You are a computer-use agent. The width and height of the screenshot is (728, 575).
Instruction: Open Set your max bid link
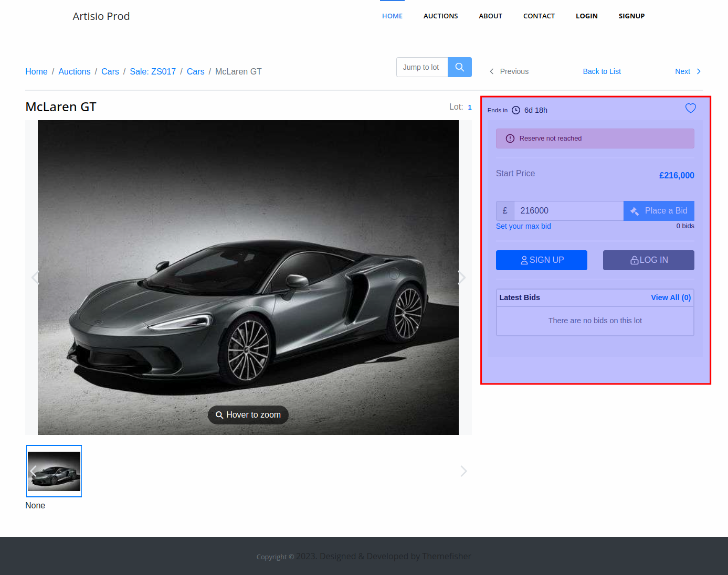(523, 226)
